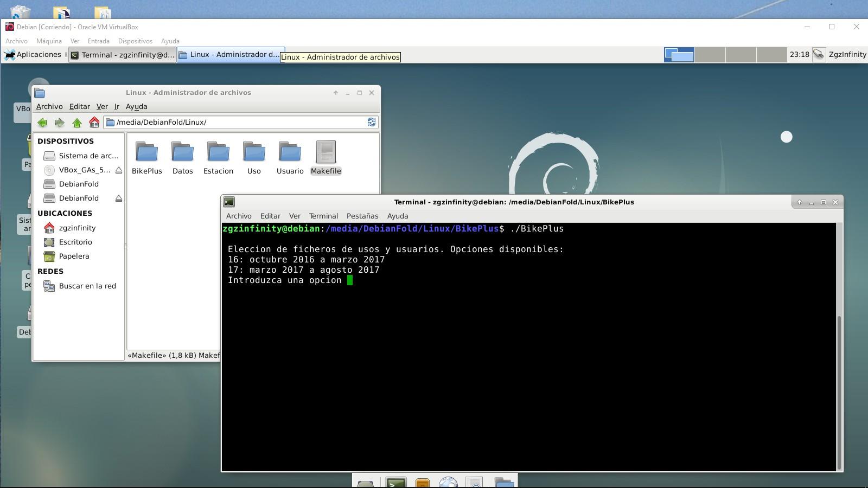Open the Datos folder
This screenshot has height=488, width=868.
click(x=183, y=158)
